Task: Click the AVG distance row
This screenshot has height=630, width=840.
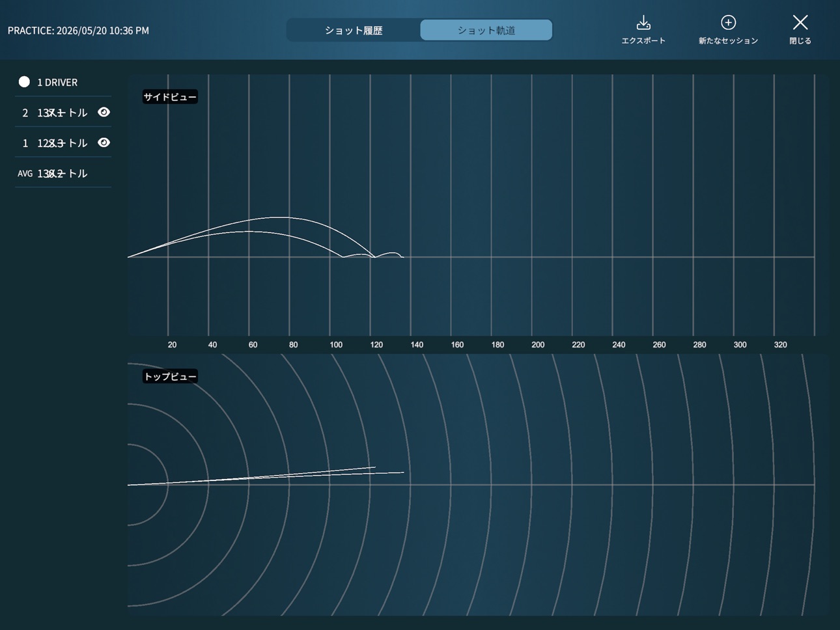Action: [63, 173]
